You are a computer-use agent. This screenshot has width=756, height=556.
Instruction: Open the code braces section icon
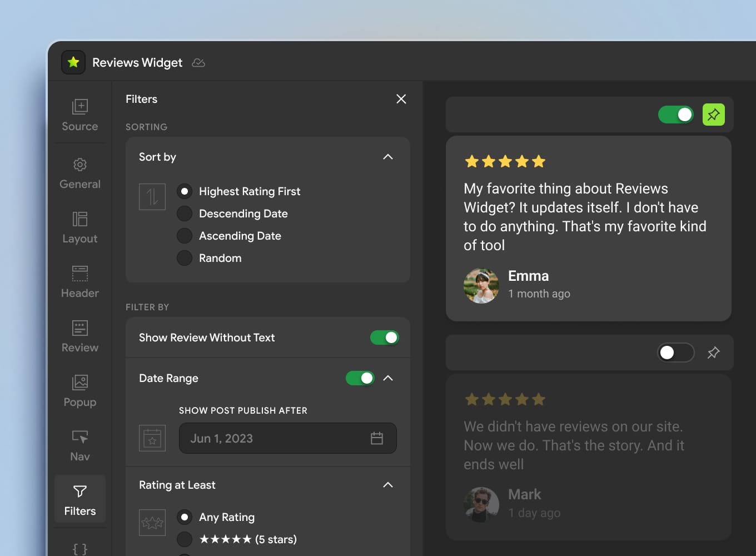click(x=80, y=549)
